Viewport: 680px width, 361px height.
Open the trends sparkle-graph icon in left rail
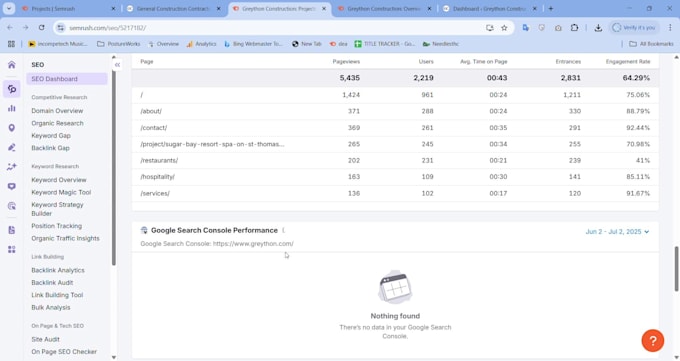[12, 167]
